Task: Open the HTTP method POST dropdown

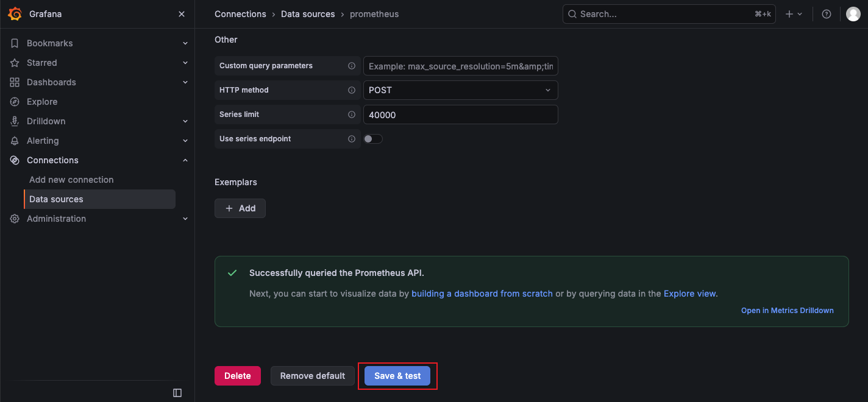Action: tap(460, 90)
